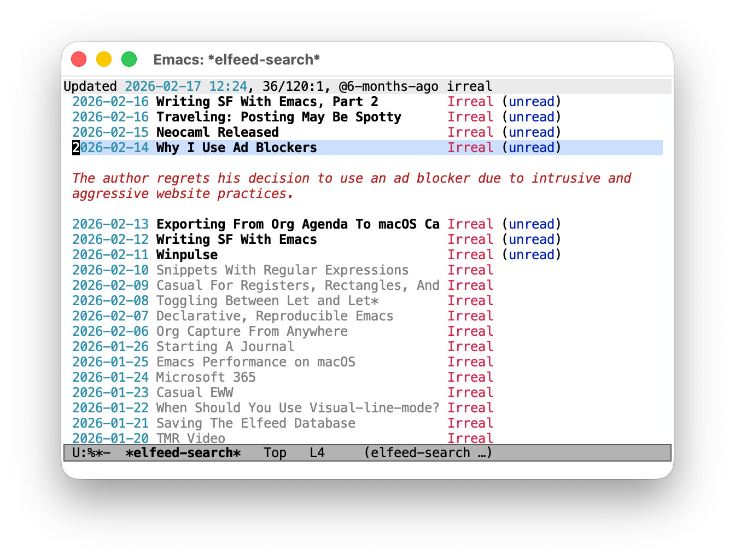Viewport: 735px width, 560px height.
Task: Click the "Microsoft 365" entry title
Action: click(206, 377)
